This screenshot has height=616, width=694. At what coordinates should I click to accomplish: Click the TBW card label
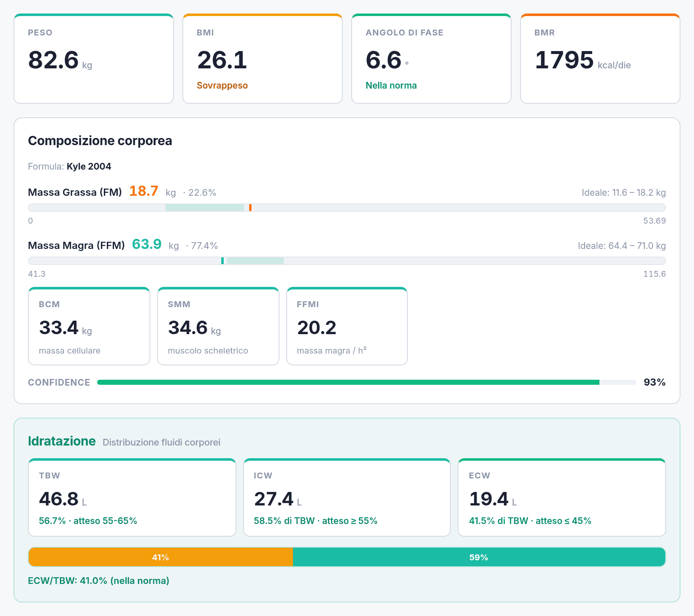49,476
